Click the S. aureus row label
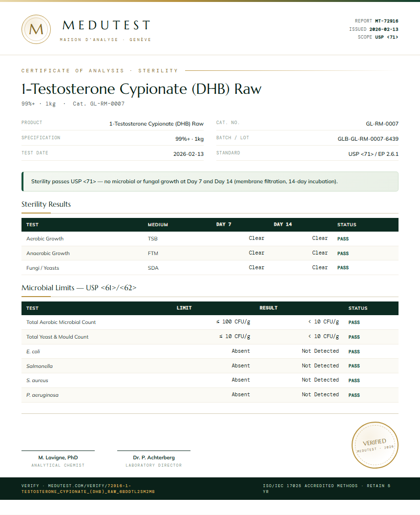Screen dimensions: 420x515 [x=37, y=380]
